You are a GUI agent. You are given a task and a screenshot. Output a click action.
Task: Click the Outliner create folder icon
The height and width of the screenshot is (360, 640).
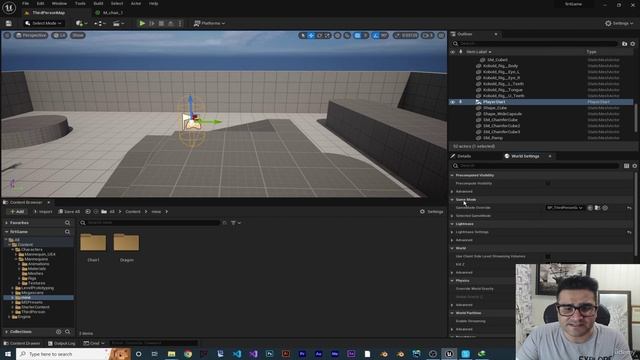pyautogui.click(x=624, y=43)
